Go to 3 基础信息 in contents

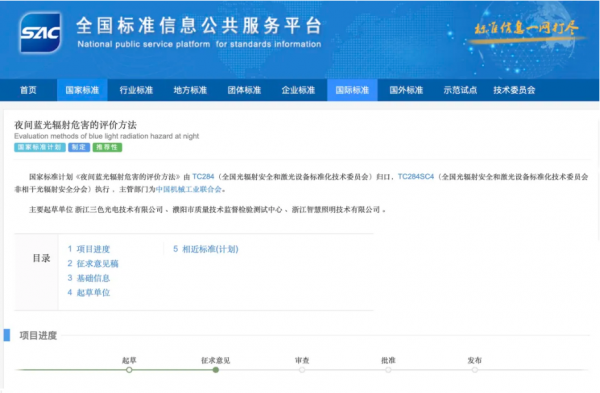click(x=89, y=278)
